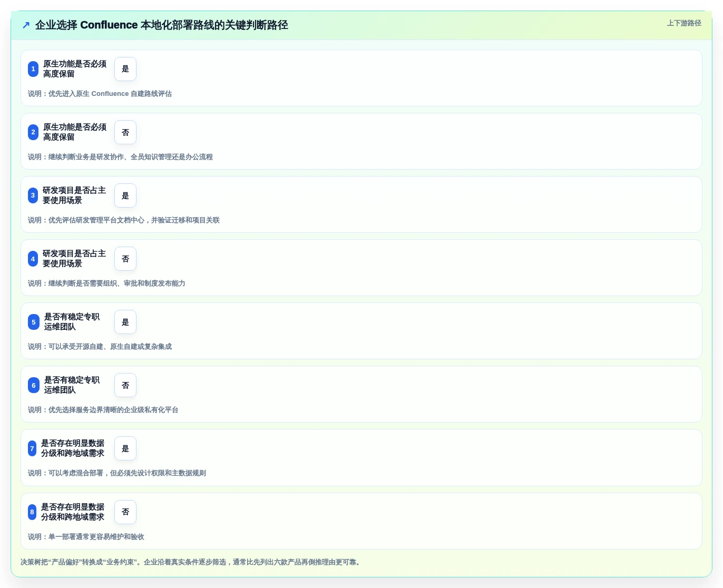Image resolution: width=723 pixels, height=588 pixels.
Task: Click the 上下游路径 label at top right
Action: (684, 23)
